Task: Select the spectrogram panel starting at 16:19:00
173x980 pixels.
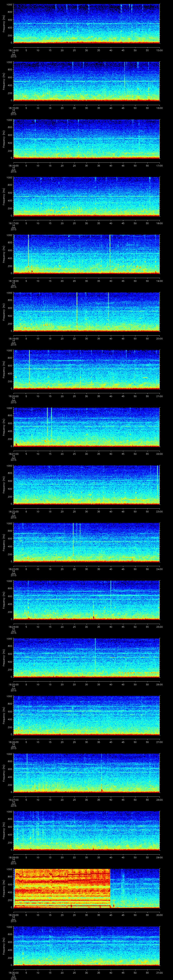Action: click(86, 312)
